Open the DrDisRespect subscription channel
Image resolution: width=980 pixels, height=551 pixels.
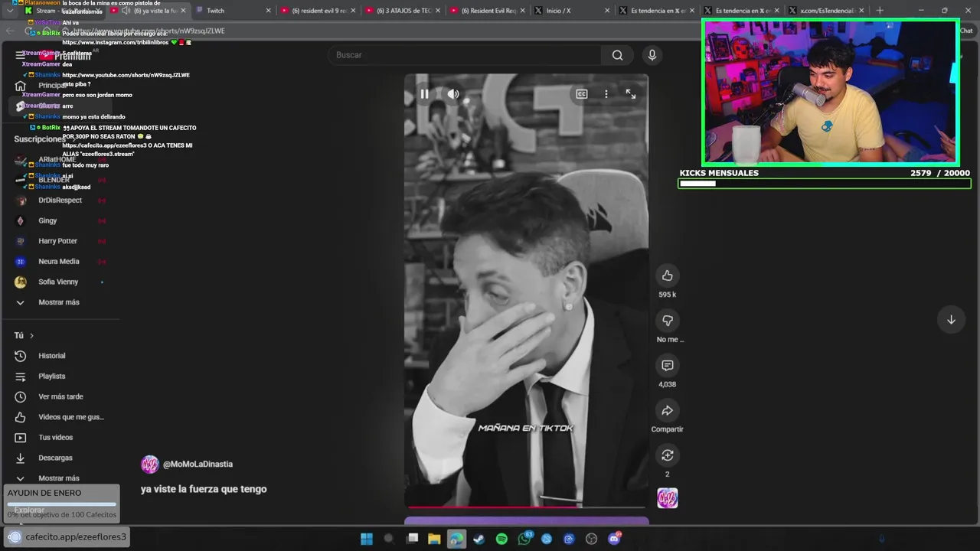tap(60, 201)
